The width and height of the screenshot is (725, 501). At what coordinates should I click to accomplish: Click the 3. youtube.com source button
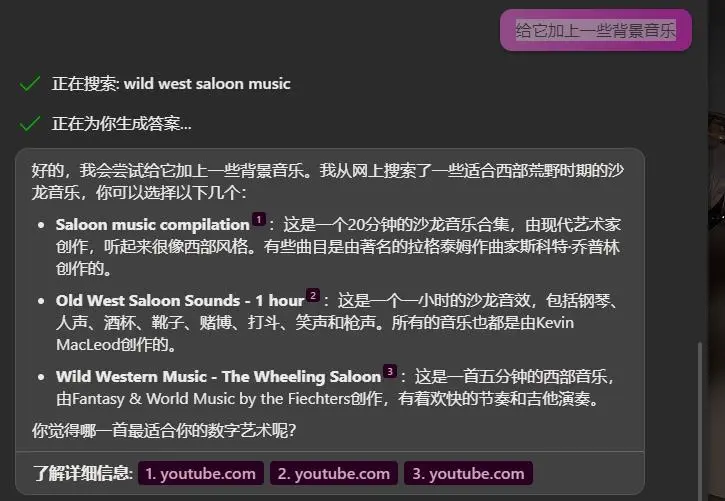pyautogui.click(x=468, y=473)
